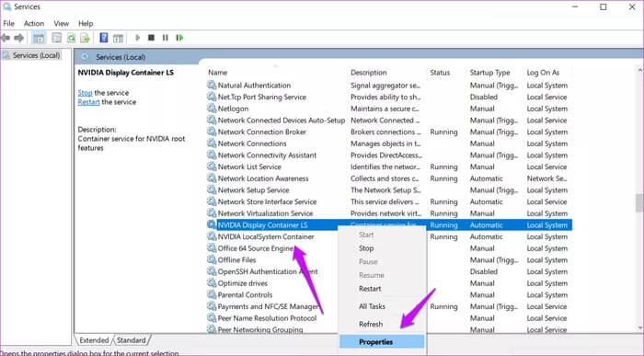Click the scrollbar down arrow of services list

coord(639,327)
